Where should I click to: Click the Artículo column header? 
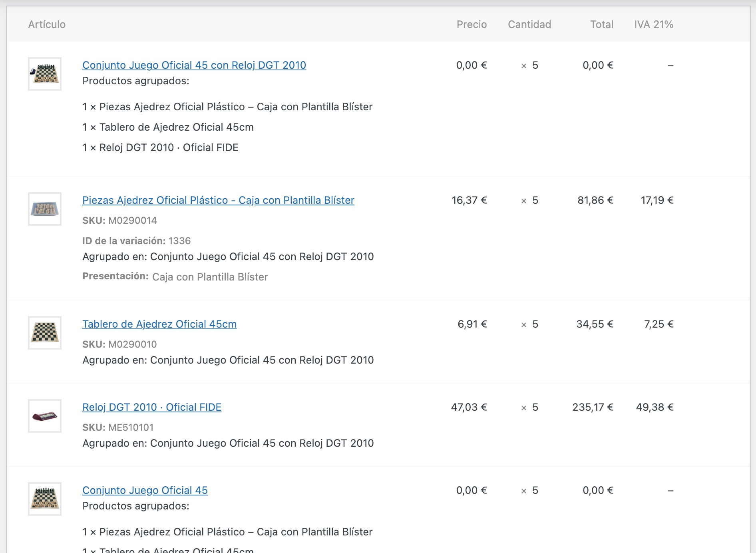coord(47,24)
